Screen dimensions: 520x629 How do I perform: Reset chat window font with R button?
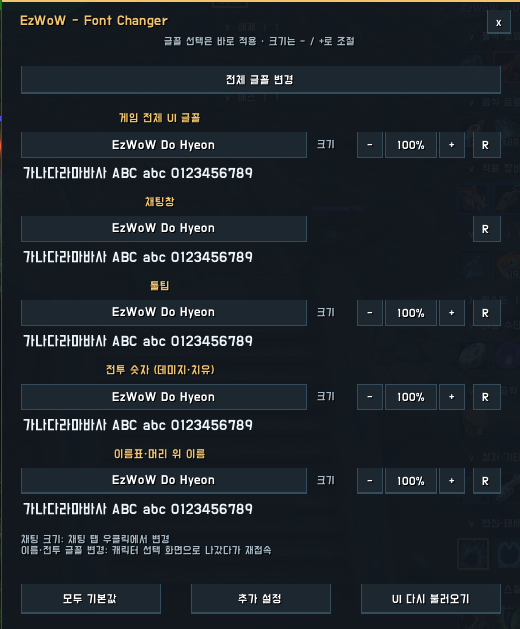coord(487,229)
